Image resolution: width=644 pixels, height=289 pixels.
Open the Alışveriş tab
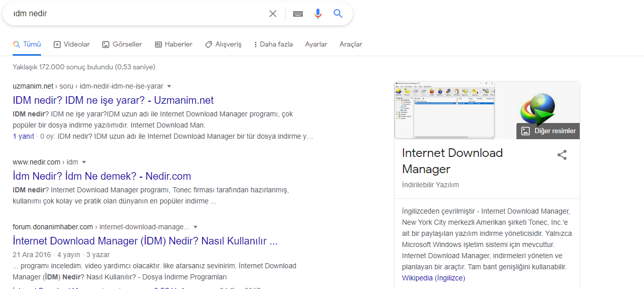click(x=223, y=45)
